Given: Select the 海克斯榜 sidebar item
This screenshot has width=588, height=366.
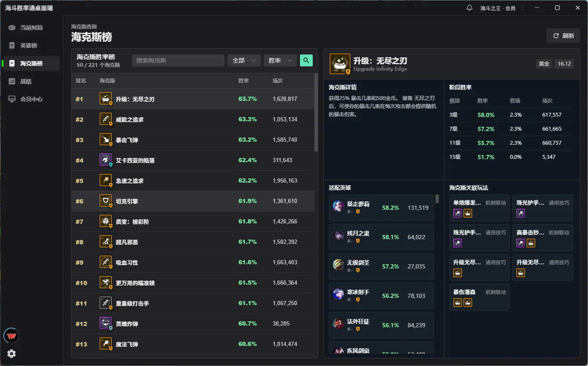Looking at the screenshot, I should click(32, 63).
